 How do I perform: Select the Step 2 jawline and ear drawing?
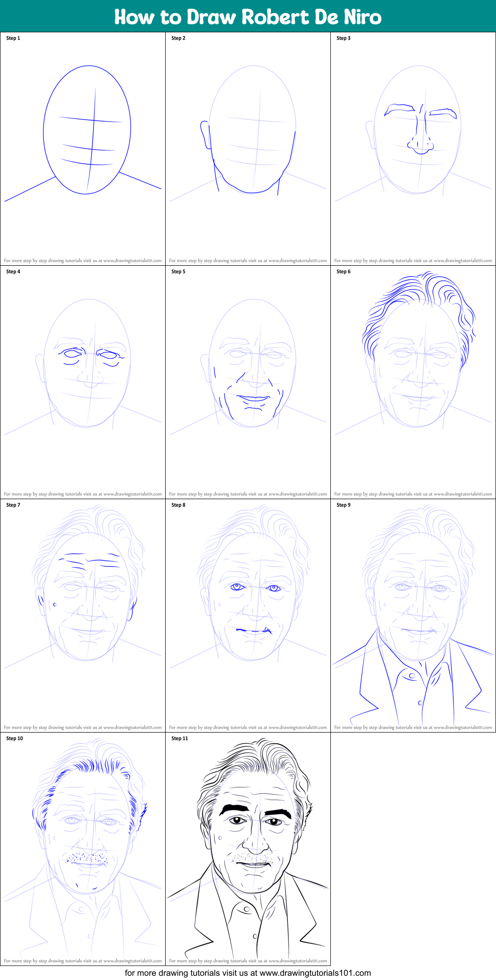(x=248, y=140)
